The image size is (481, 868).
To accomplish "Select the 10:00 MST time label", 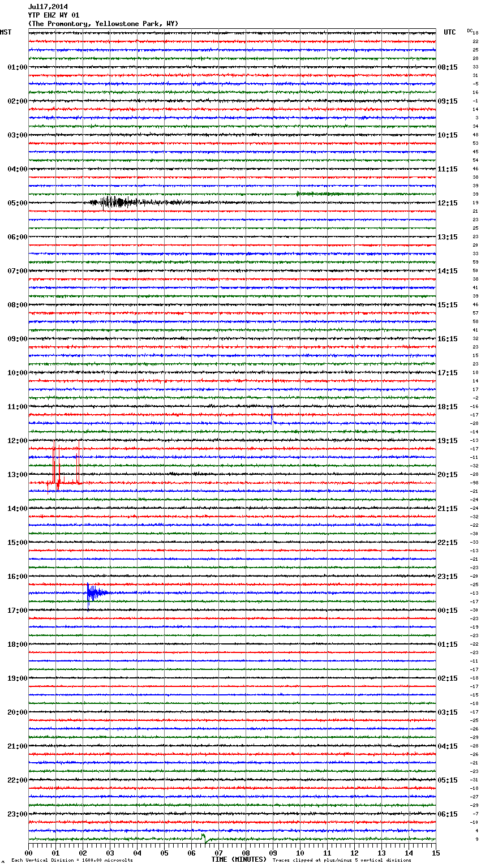I will 17,373.
